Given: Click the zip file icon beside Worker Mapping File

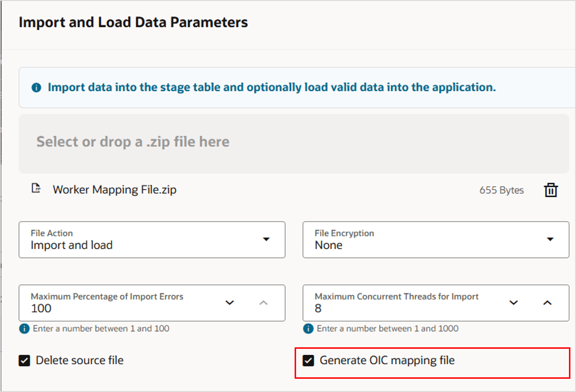Looking at the screenshot, I should click(36, 188).
